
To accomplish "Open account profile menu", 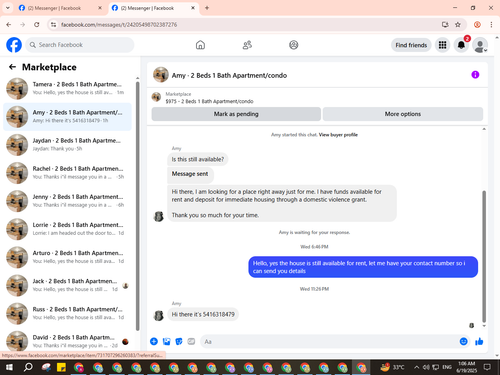I will [480, 45].
